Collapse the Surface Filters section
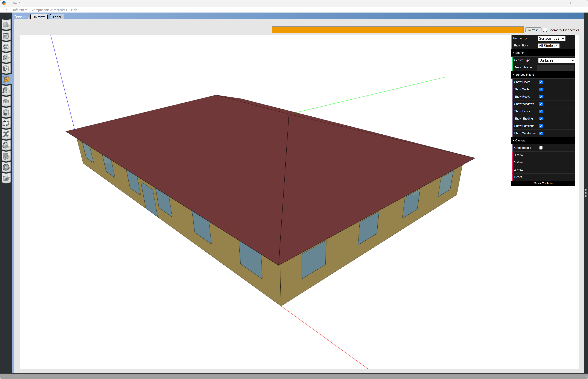588x379 pixels. click(524, 75)
